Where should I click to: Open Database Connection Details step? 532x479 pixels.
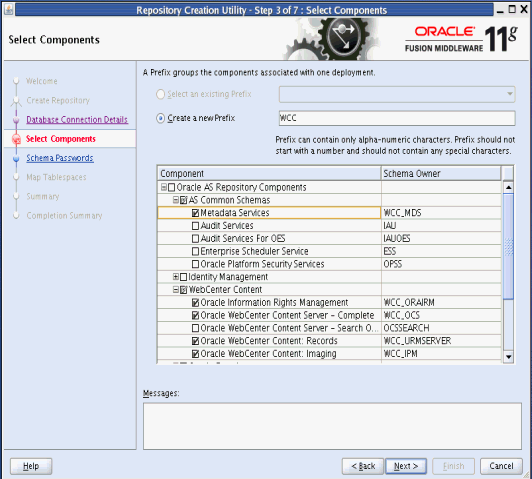pyautogui.click(x=77, y=120)
